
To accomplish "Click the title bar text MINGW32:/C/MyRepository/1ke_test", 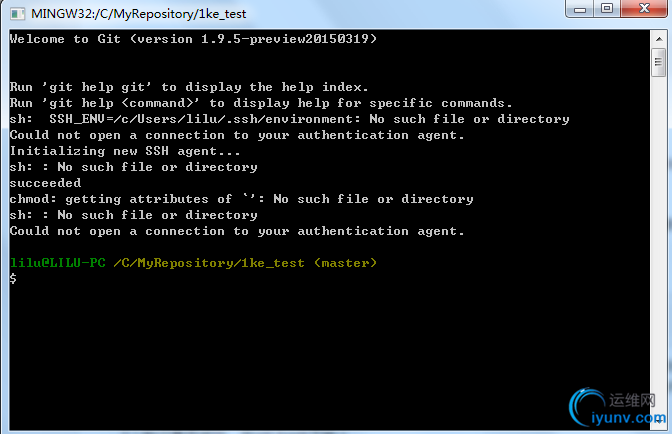I will 138,14.
